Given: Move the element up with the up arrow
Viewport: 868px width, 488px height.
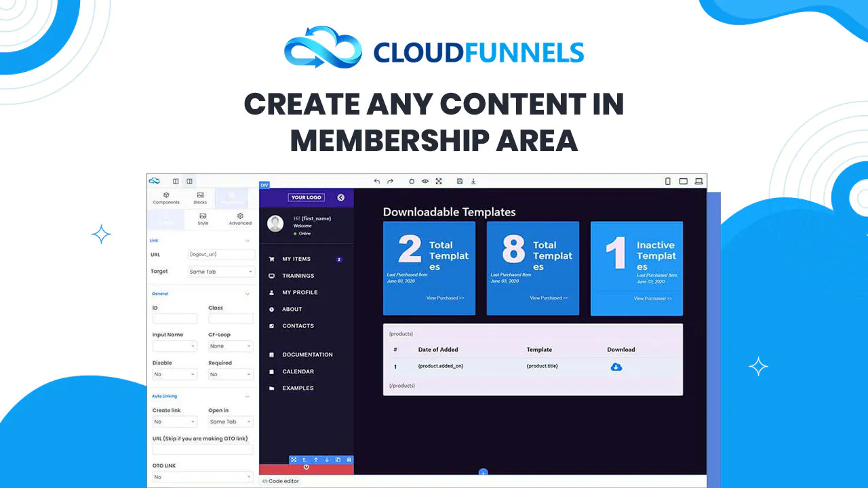Looking at the screenshot, I should coord(315,460).
